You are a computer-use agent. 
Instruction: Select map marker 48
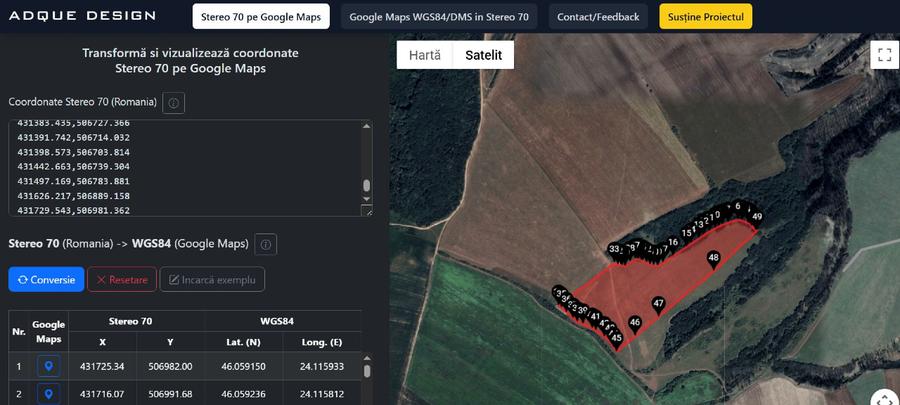coord(713,260)
